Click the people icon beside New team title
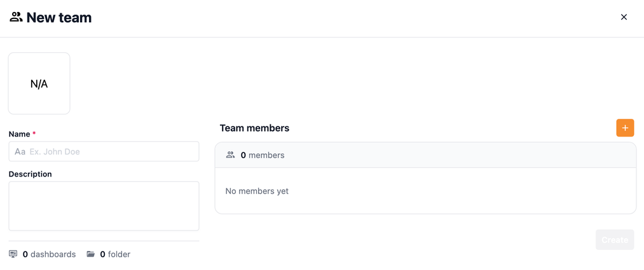The width and height of the screenshot is (644, 270). click(16, 17)
